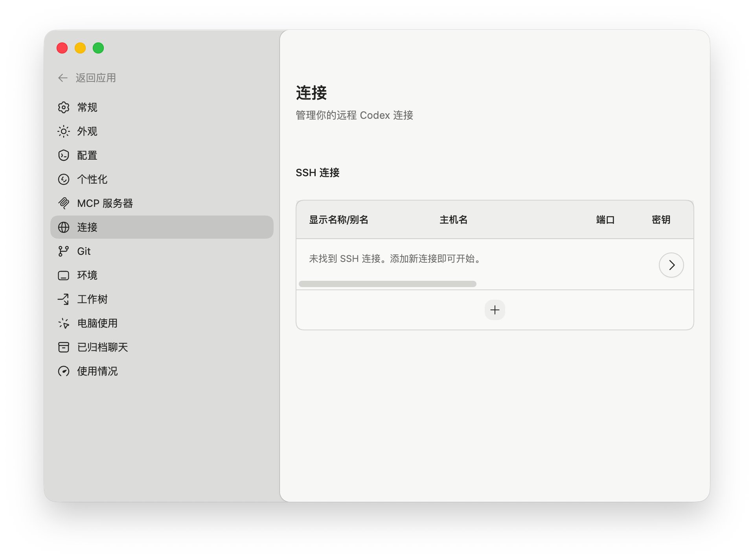The height and width of the screenshot is (560, 754).
Task: Click the 显示名称/别名 column header
Action: pos(338,220)
